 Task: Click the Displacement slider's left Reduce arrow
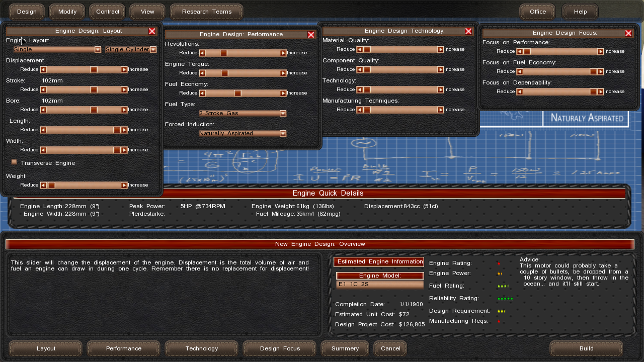coord(43,69)
